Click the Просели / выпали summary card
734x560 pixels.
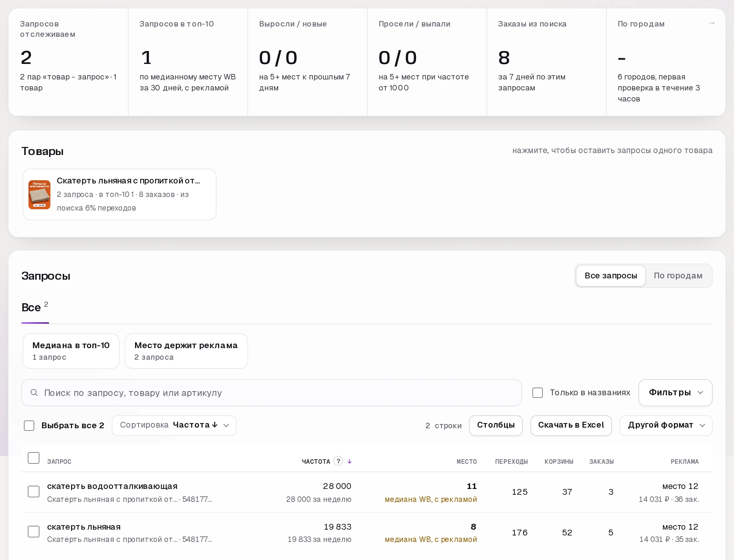point(427,62)
